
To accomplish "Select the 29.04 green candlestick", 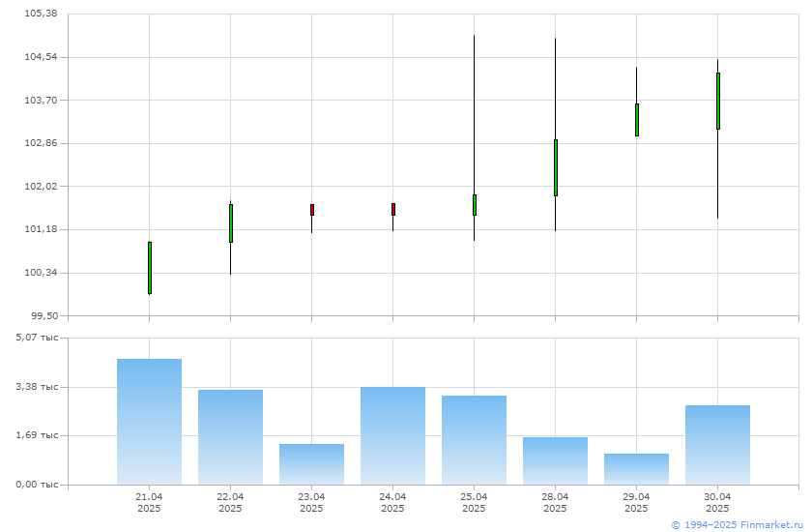I will click(637, 120).
